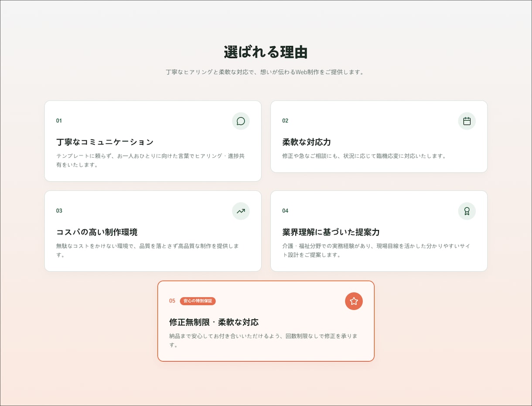Click the 丁寧なコミュニケーション card title
Viewport: 532px width, 406px height.
pyautogui.click(x=105, y=142)
